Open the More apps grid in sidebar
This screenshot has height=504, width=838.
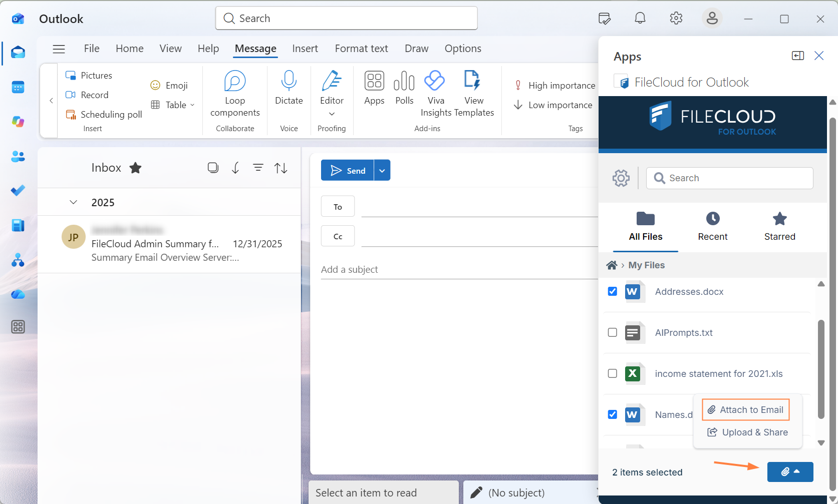18,327
